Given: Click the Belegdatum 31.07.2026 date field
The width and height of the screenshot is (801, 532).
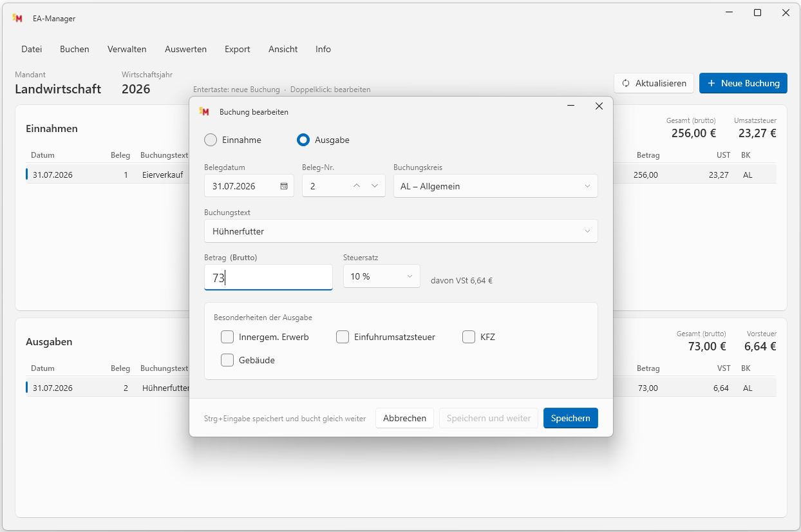Looking at the screenshot, I should [x=249, y=186].
